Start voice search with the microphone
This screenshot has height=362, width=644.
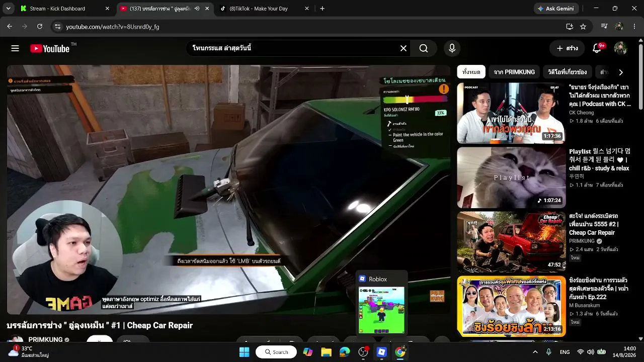point(452,48)
